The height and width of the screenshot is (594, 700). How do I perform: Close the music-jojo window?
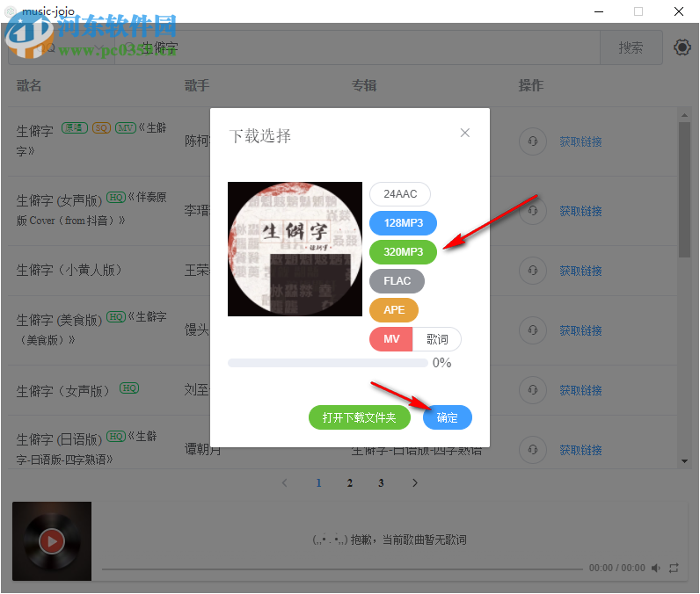[679, 11]
